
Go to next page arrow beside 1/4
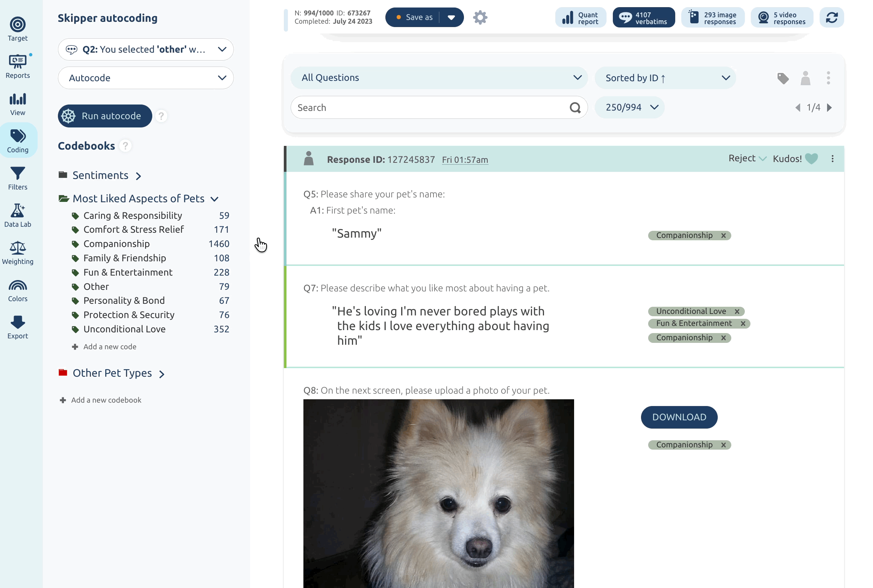click(x=829, y=108)
